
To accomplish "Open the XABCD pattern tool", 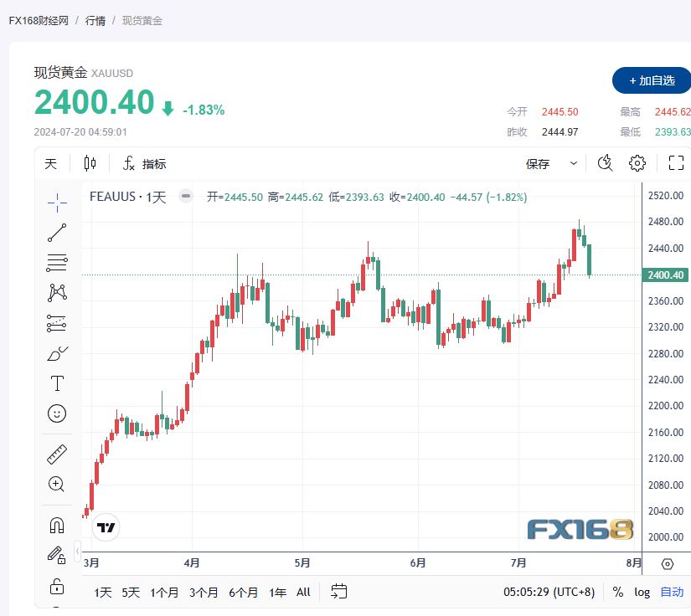I will click(56, 291).
